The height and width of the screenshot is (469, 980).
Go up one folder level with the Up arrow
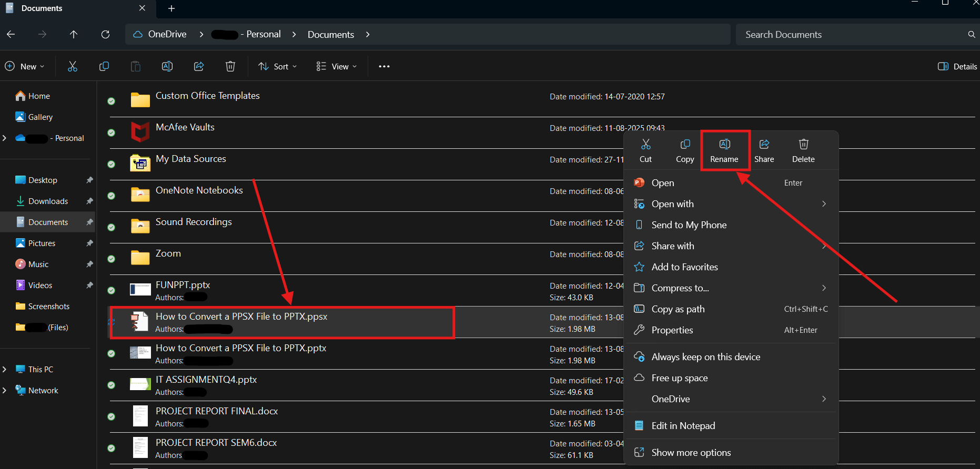74,34
